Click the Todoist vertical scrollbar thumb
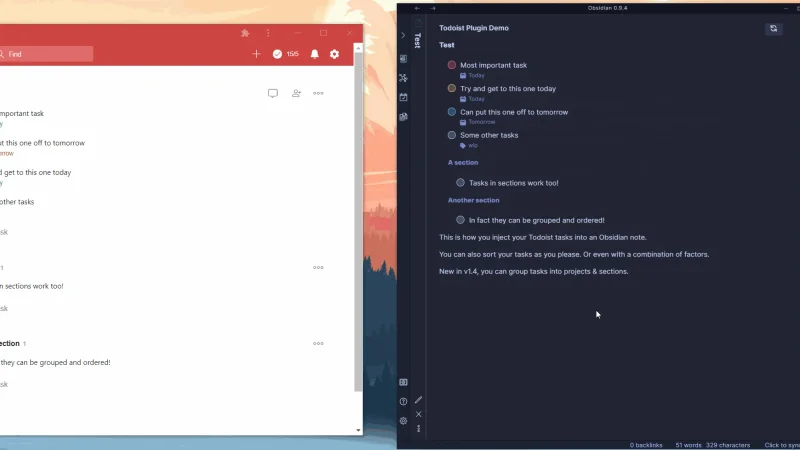Screen dimensions: 800x450 click(x=358, y=222)
